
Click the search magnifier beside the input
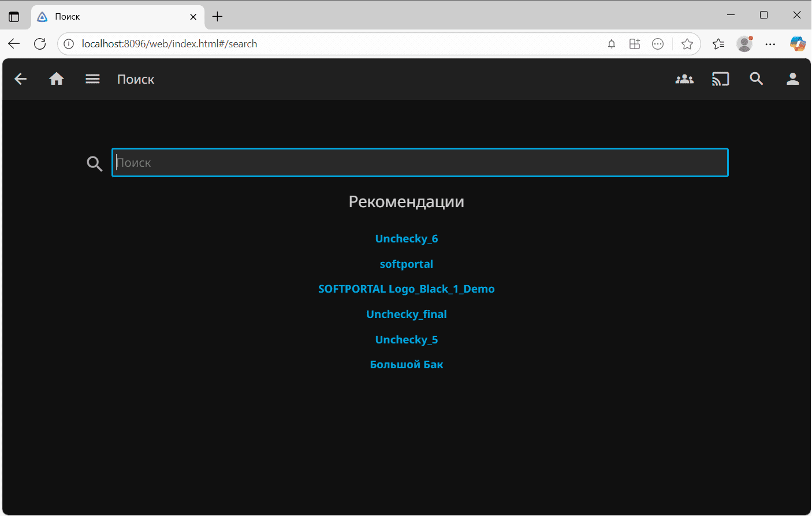click(94, 163)
